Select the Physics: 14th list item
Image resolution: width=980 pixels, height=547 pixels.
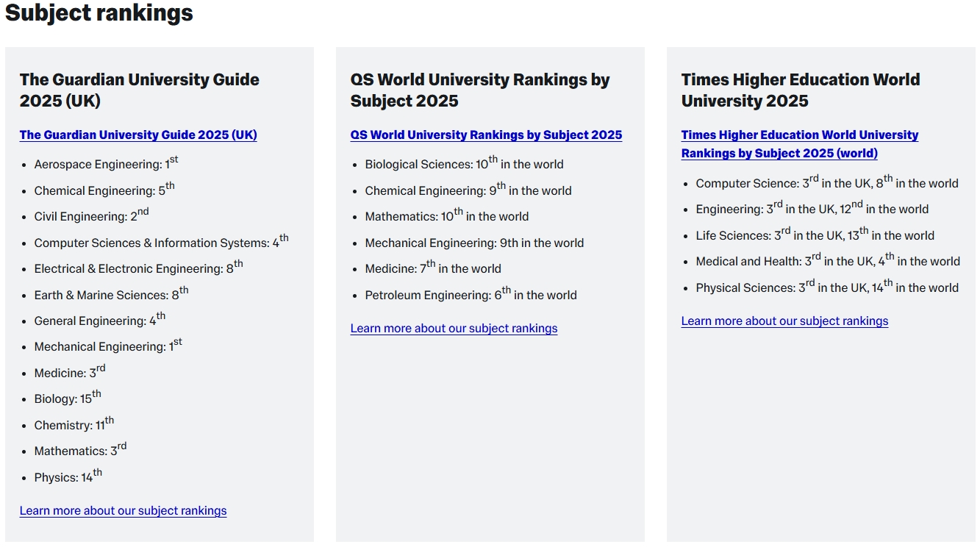click(x=68, y=476)
